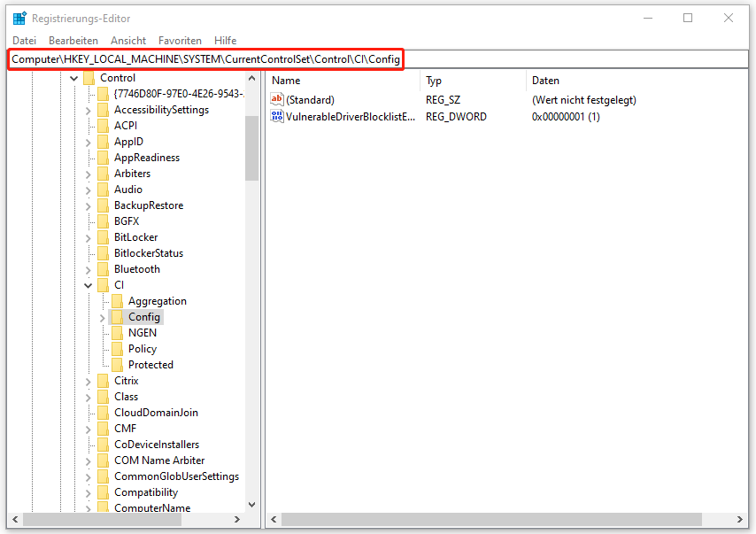This screenshot has height=534, width=756.
Task: Open the Bearbeiten menu
Action: [73, 41]
